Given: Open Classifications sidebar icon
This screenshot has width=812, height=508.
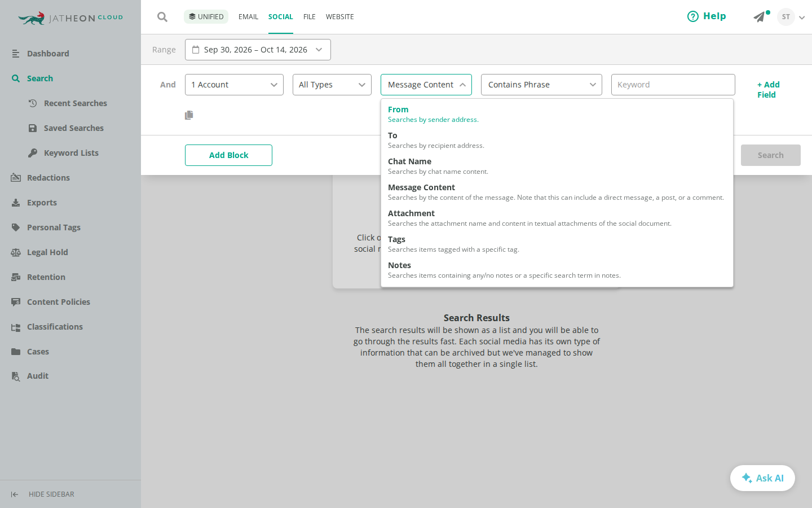Looking at the screenshot, I should pyautogui.click(x=16, y=327).
